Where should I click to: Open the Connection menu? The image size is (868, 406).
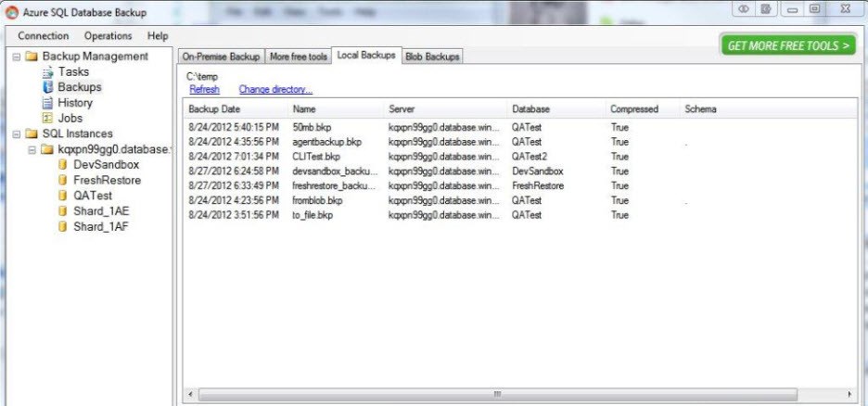point(44,36)
